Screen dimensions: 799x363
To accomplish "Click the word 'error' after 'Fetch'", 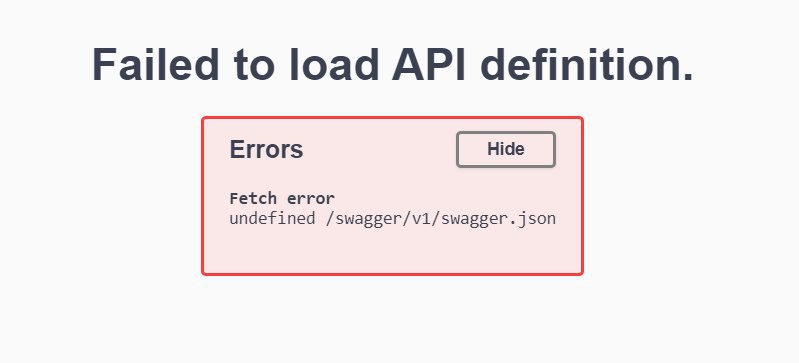I will point(311,198).
